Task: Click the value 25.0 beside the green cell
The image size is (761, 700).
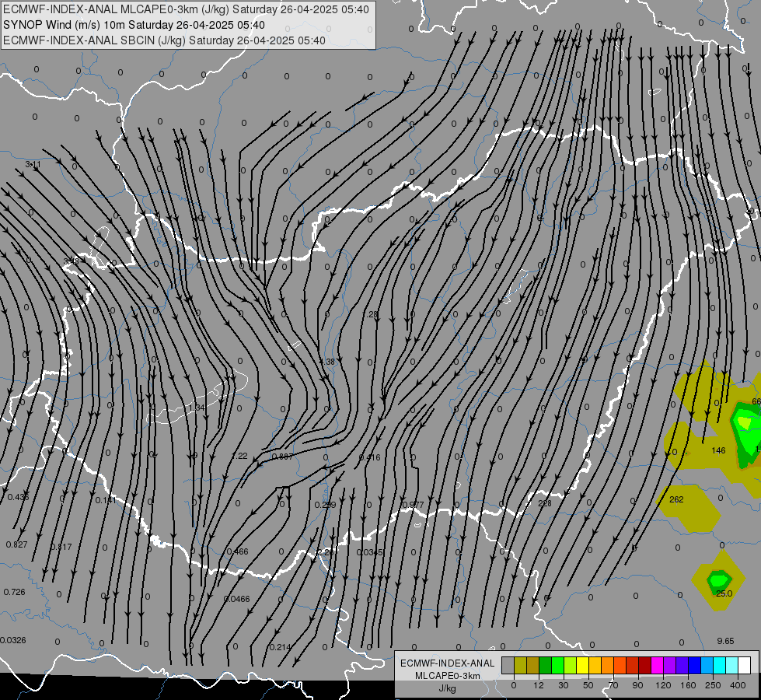Action: (724, 593)
